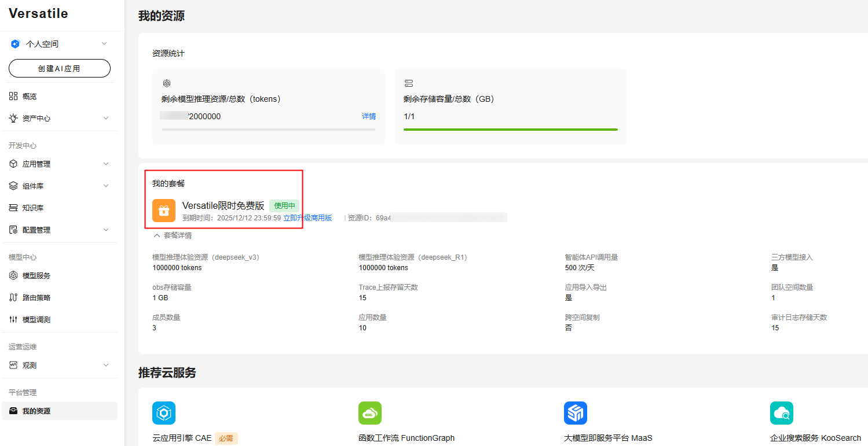Select 我的资源 in the sidebar
This screenshot has width=868, height=446.
(x=59, y=411)
